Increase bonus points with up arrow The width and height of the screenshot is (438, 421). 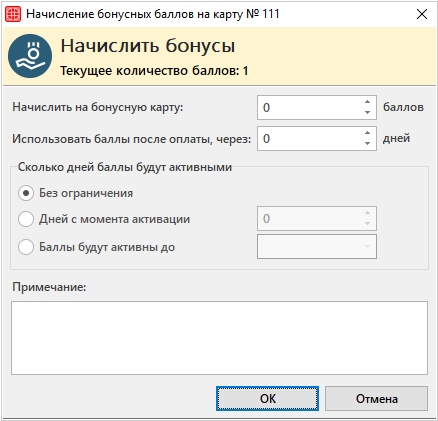tap(367, 102)
